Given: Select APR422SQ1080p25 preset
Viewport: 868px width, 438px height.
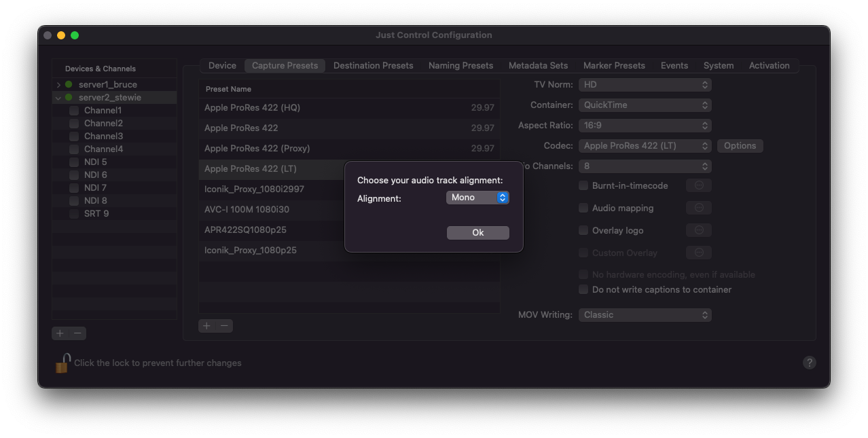Looking at the screenshot, I should point(272,230).
